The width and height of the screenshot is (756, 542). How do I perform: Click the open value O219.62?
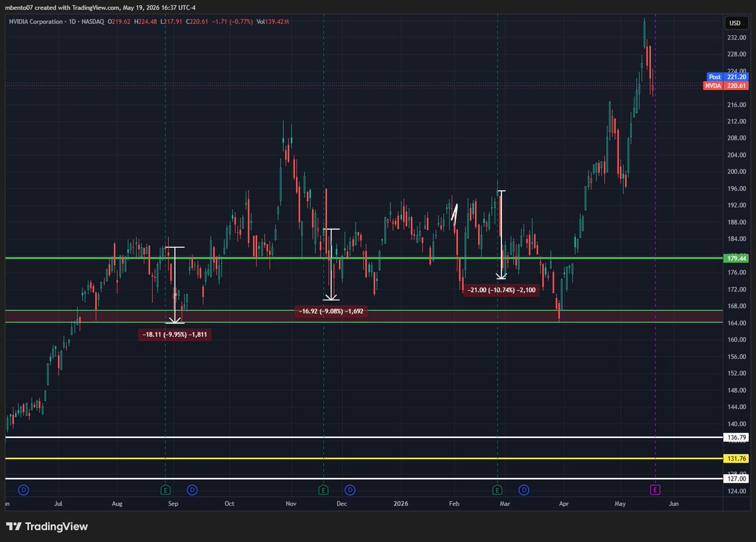pyautogui.click(x=119, y=22)
